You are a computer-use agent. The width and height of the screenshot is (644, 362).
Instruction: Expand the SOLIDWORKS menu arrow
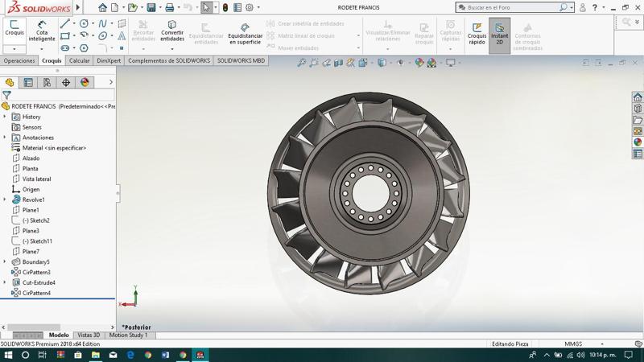78,7
